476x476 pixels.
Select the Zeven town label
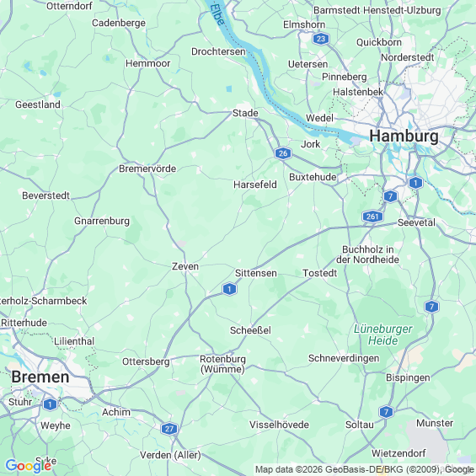point(185,266)
